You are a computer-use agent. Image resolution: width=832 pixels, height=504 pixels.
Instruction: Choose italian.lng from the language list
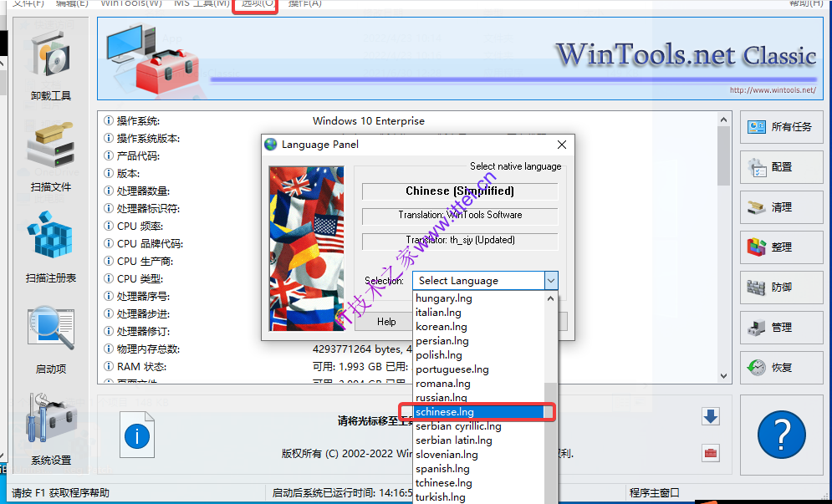tap(479, 313)
